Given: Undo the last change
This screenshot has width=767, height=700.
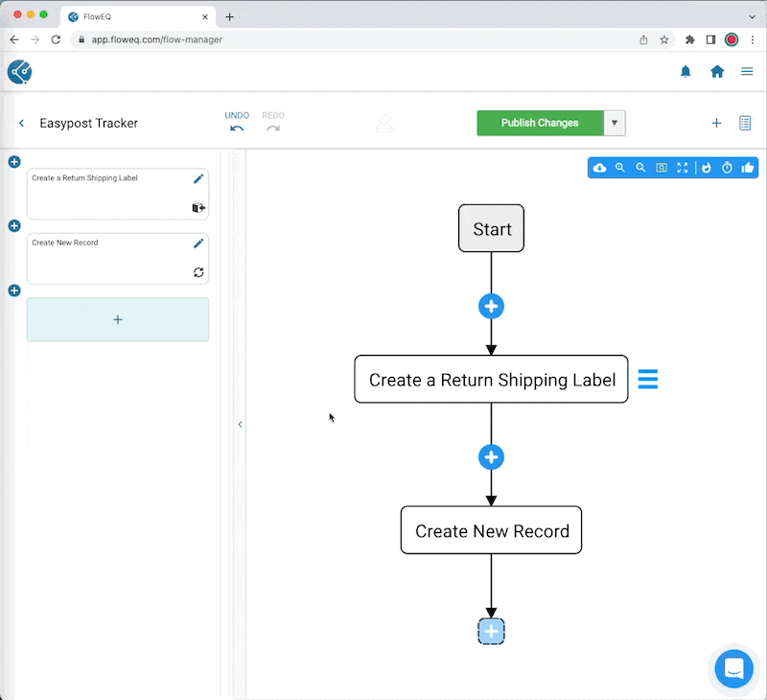Looking at the screenshot, I should click(237, 122).
